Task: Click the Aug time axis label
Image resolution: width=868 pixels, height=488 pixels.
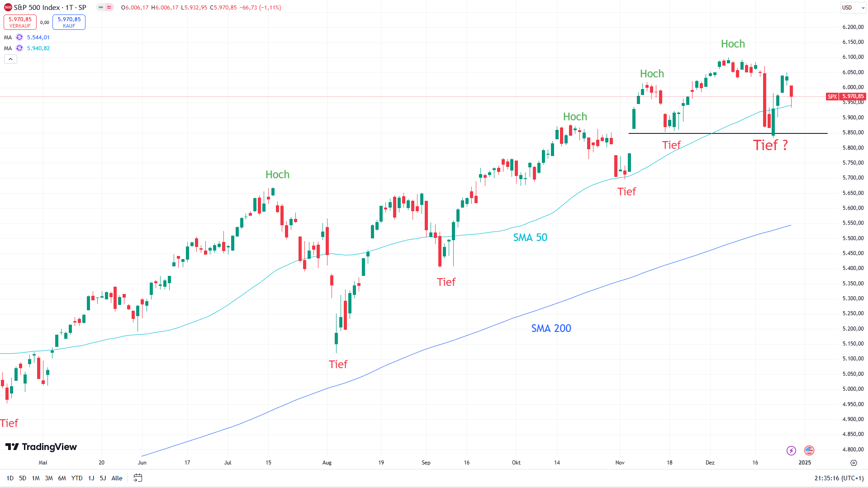Action: point(327,463)
